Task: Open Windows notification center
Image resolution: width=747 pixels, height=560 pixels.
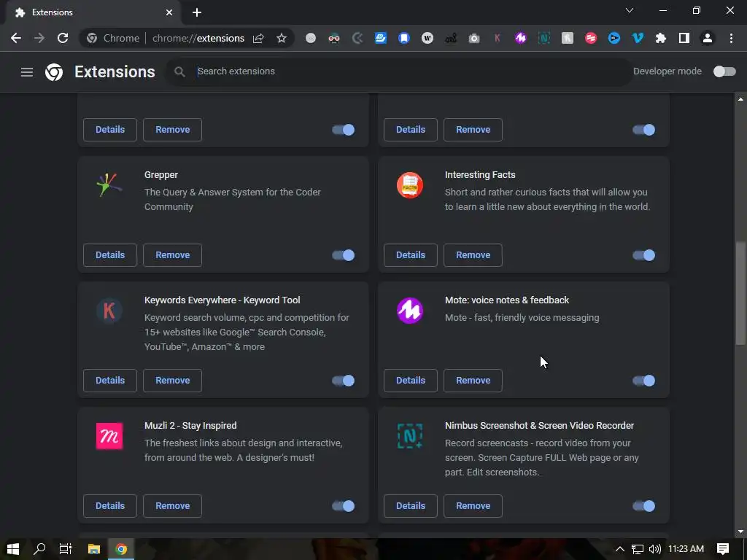Action: [x=723, y=549]
